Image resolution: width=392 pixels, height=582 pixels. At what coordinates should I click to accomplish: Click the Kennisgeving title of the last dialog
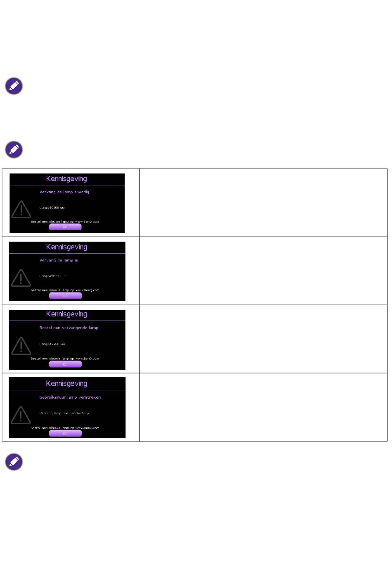point(67,384)
